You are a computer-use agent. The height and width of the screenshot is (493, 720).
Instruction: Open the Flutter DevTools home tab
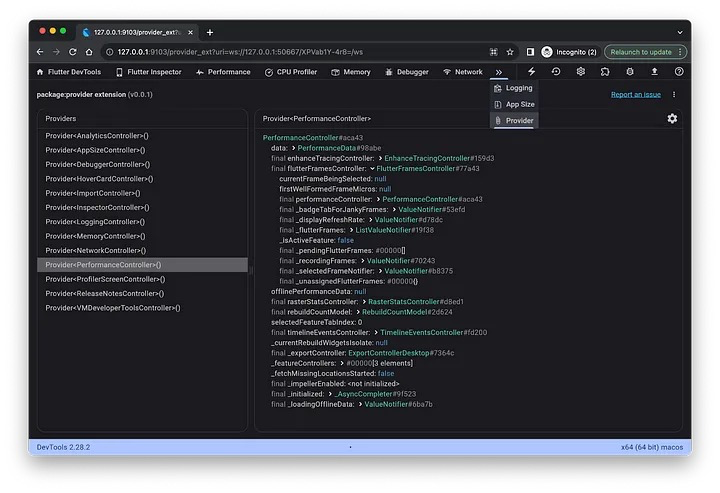(69, 72)
